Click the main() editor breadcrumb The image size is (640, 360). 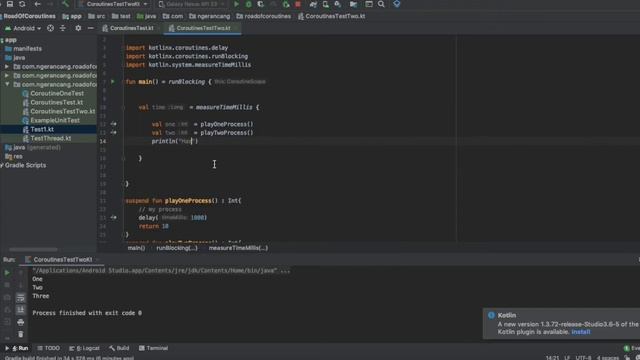(136, 248)
